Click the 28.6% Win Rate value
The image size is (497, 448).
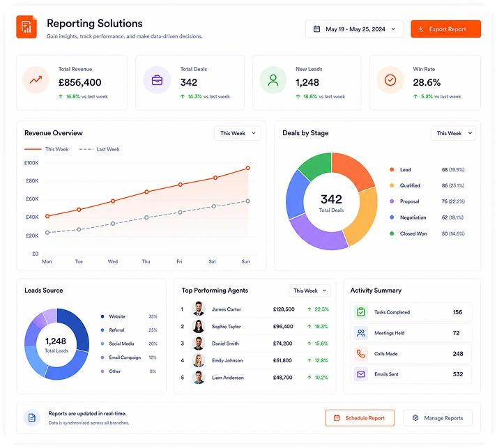pyautogui.click(x=427, y=82)
